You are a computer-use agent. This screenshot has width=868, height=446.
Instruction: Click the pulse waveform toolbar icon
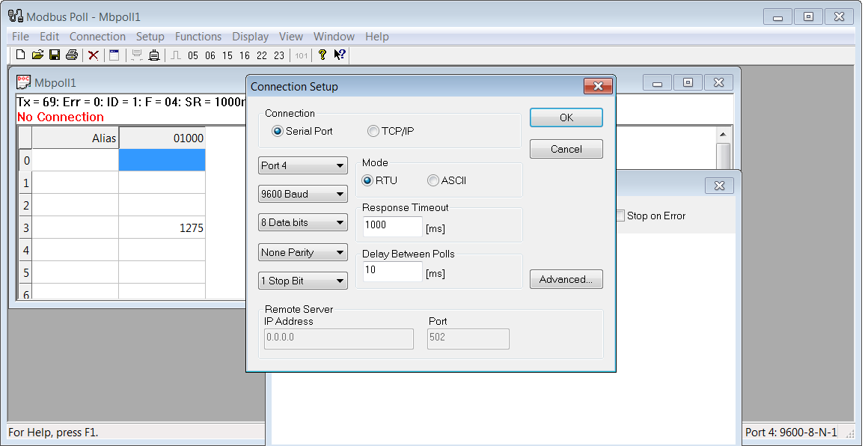point(176,55)
